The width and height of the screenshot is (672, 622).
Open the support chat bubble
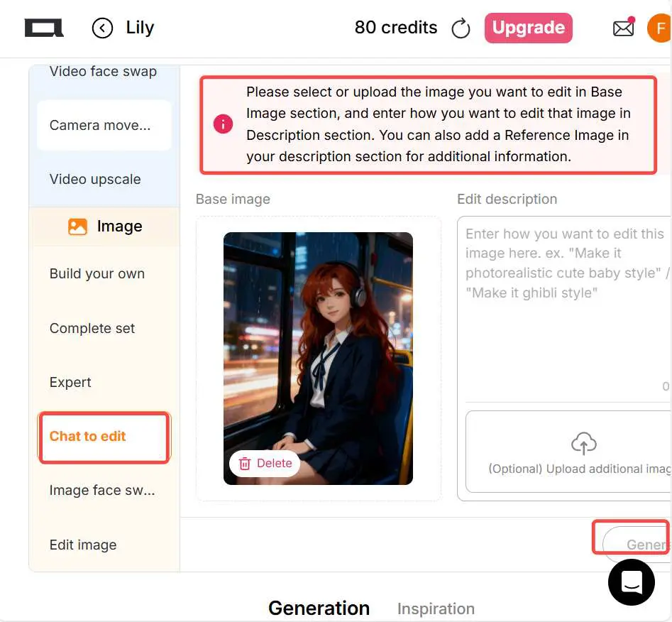click(x=631, y=582)
